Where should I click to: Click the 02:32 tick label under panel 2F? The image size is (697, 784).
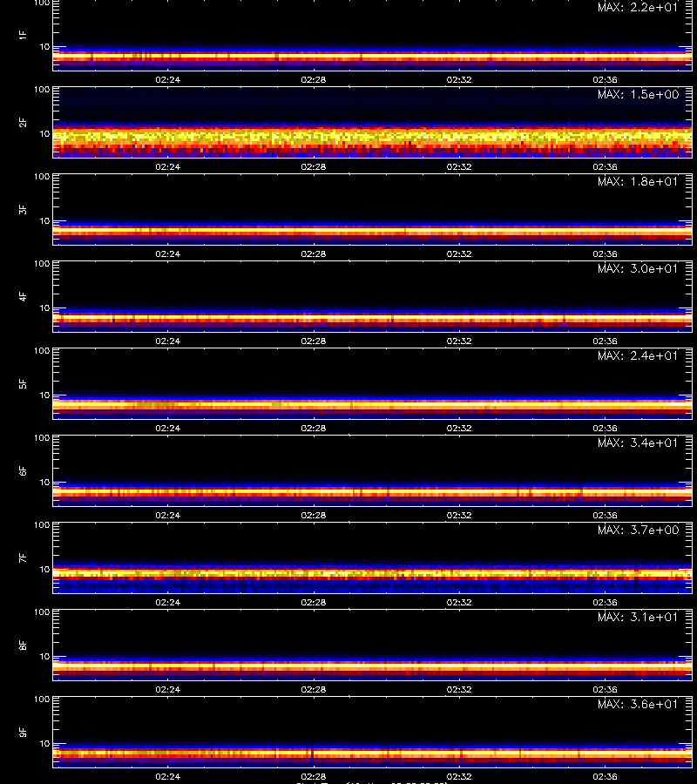[459, 166]
